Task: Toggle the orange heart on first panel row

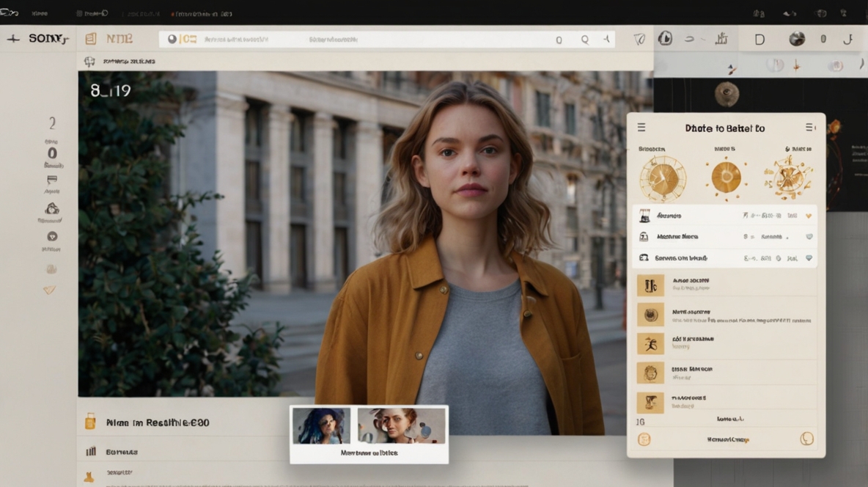Action: [809, 216]
